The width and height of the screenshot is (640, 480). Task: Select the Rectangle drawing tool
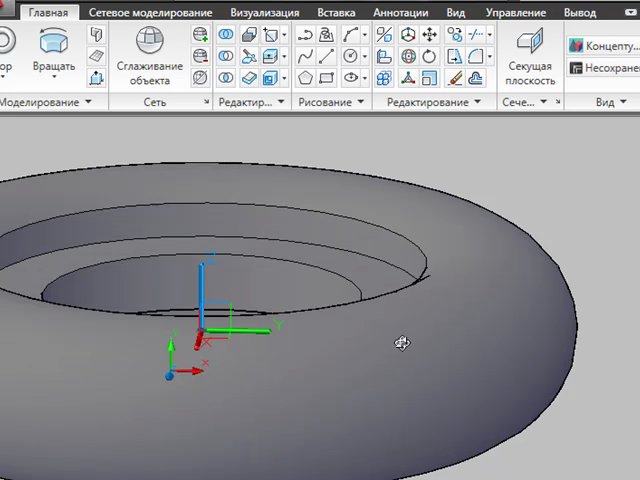click(x=327, y=78)
